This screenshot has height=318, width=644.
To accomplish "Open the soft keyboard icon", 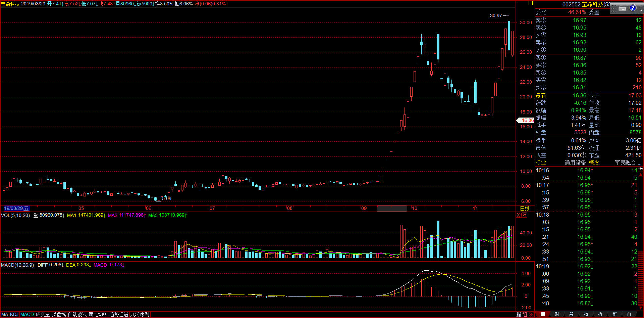I will 623,9.
